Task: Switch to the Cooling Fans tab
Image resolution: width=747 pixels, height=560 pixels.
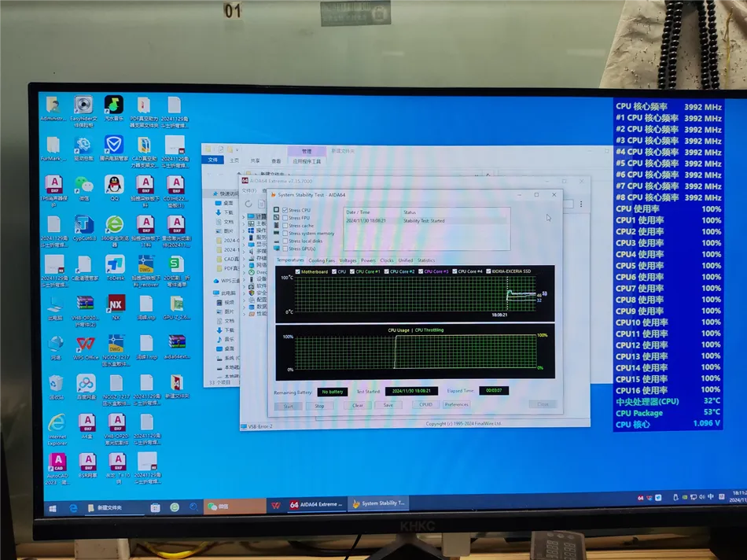Action: point(322,260)
